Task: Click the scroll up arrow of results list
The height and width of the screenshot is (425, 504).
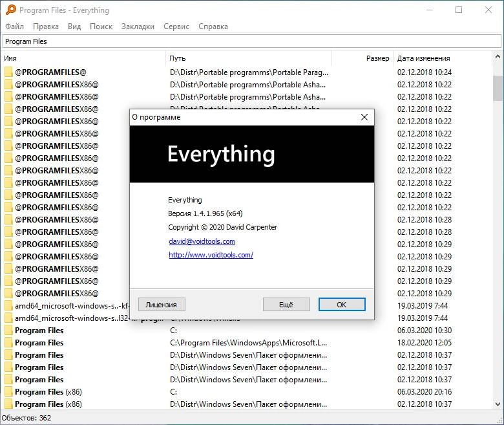Action: coord(498,57)
